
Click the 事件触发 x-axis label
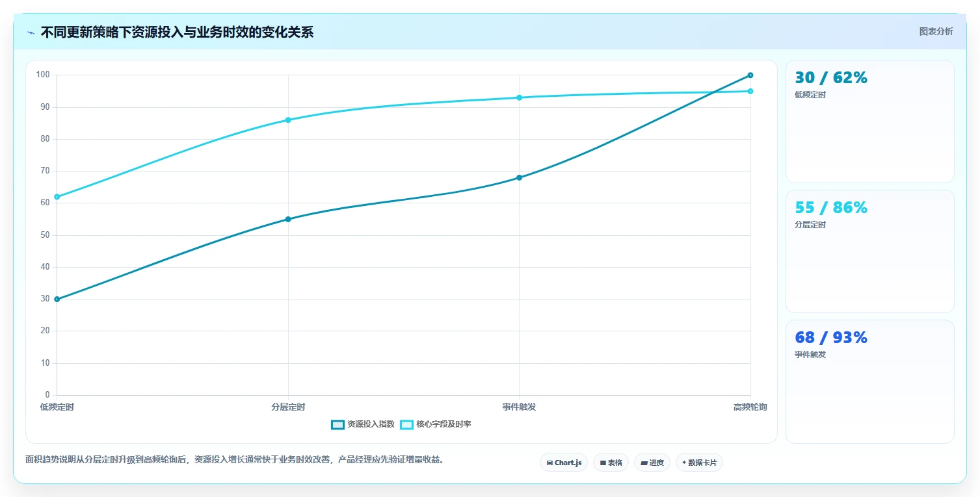tap(519, 407)
